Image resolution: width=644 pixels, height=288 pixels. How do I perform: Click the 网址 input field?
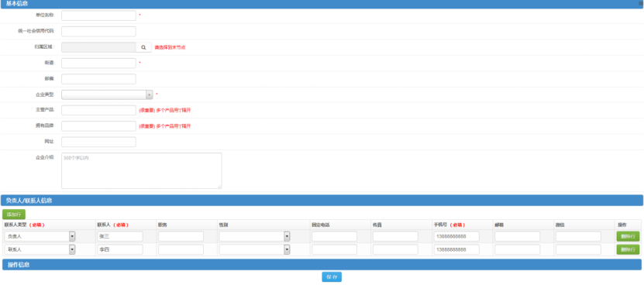pyautogui.click(x=98, y=142)
